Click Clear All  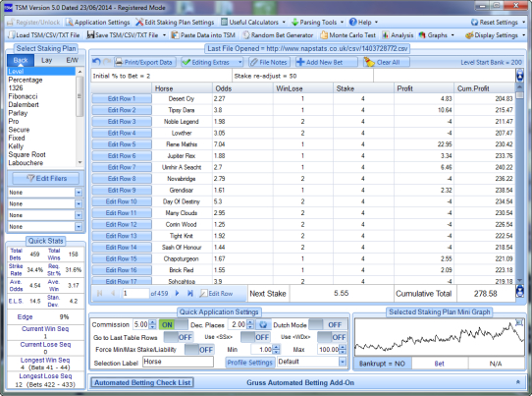(386, 62)
